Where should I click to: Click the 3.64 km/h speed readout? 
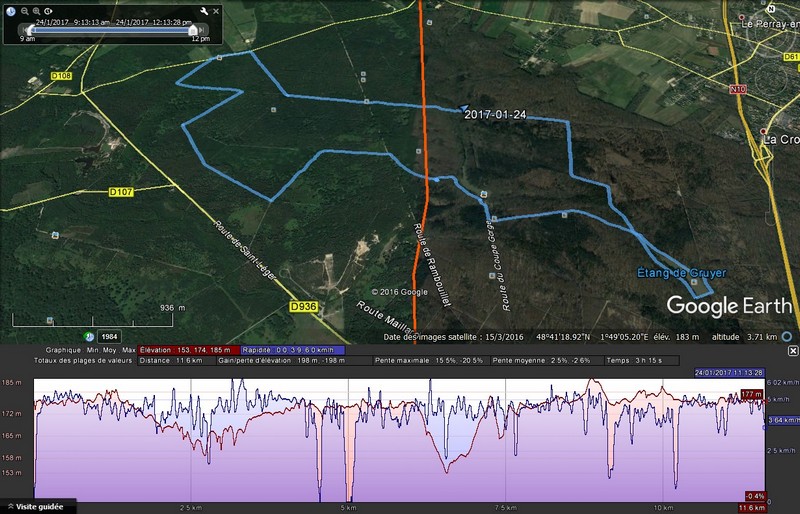(783, 421)
